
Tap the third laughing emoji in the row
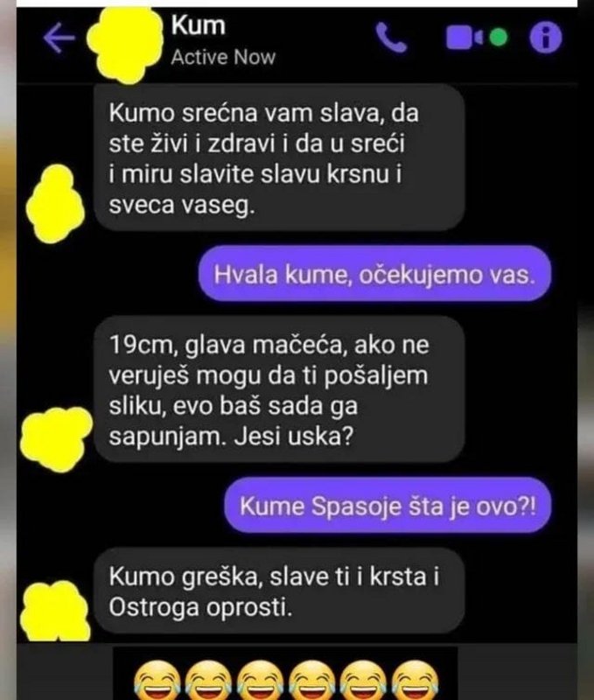[x=260, y=681]
